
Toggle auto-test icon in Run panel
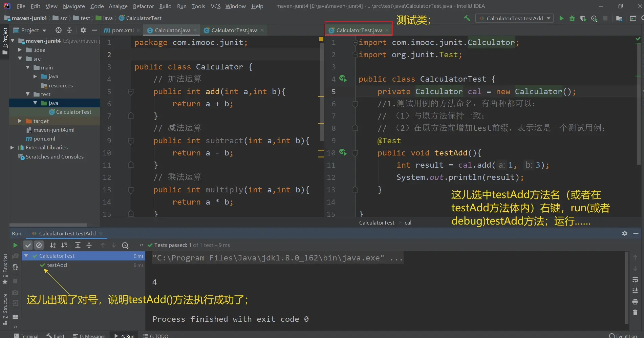(15, 267)
